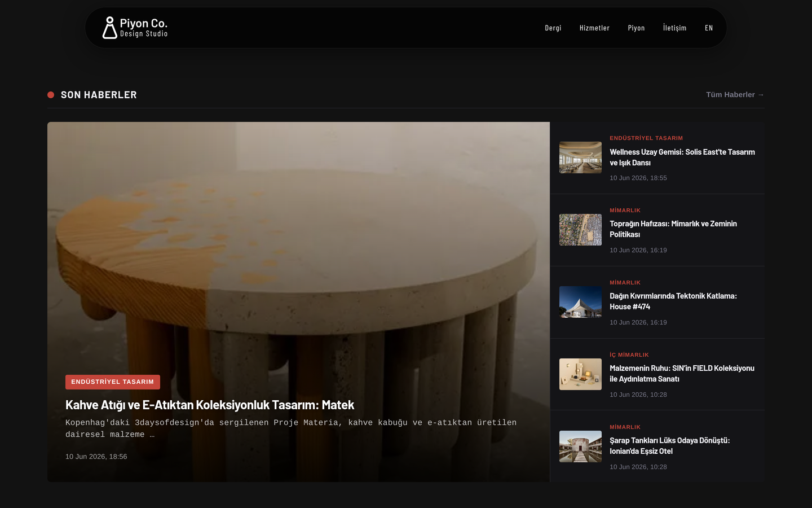Open Wellness Uzay Gemisi article title
The image size is (812, 508).
(x=682, y=157)
